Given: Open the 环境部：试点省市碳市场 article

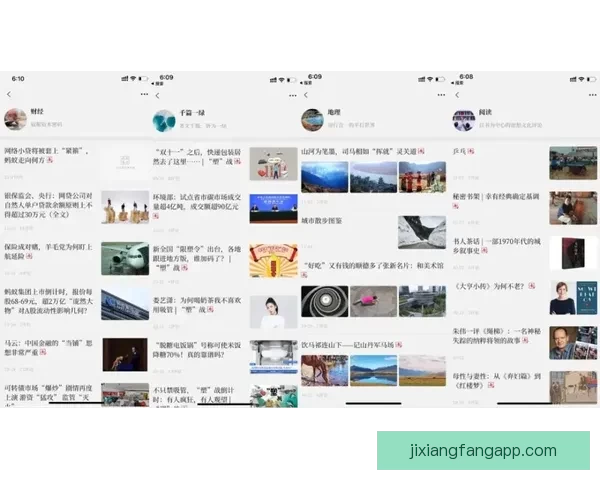Looking at the screenshot, I should [x=197, y=206].
